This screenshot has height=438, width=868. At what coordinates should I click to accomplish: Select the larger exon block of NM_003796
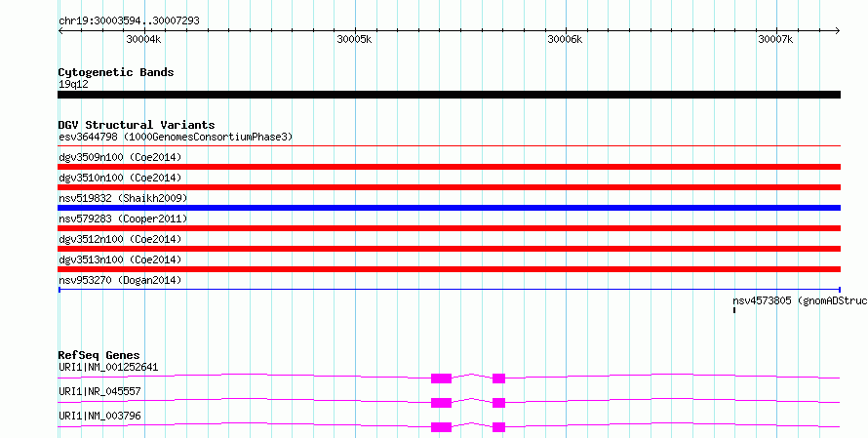(441, 427)
